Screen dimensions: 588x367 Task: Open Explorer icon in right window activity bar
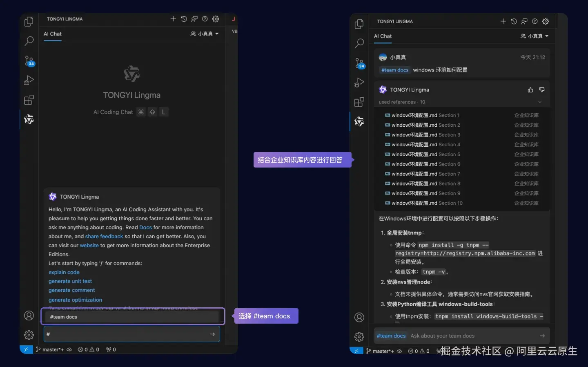(x=359, y=24)
